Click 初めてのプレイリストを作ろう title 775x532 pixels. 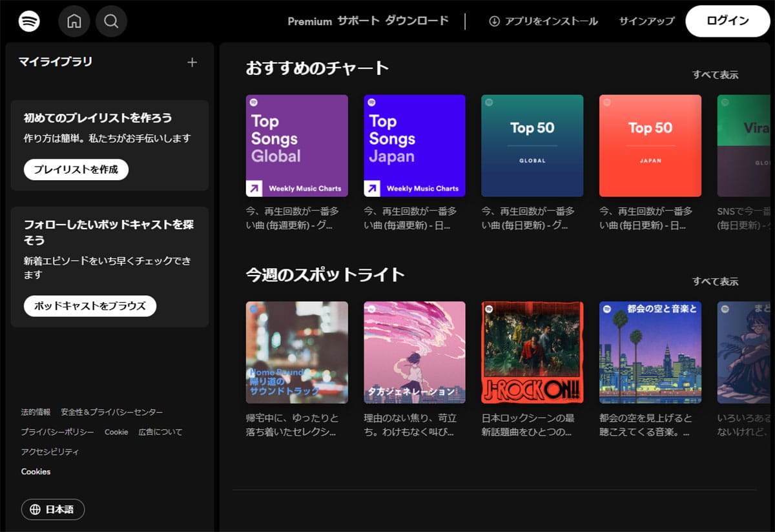click(x=98, y=118)
